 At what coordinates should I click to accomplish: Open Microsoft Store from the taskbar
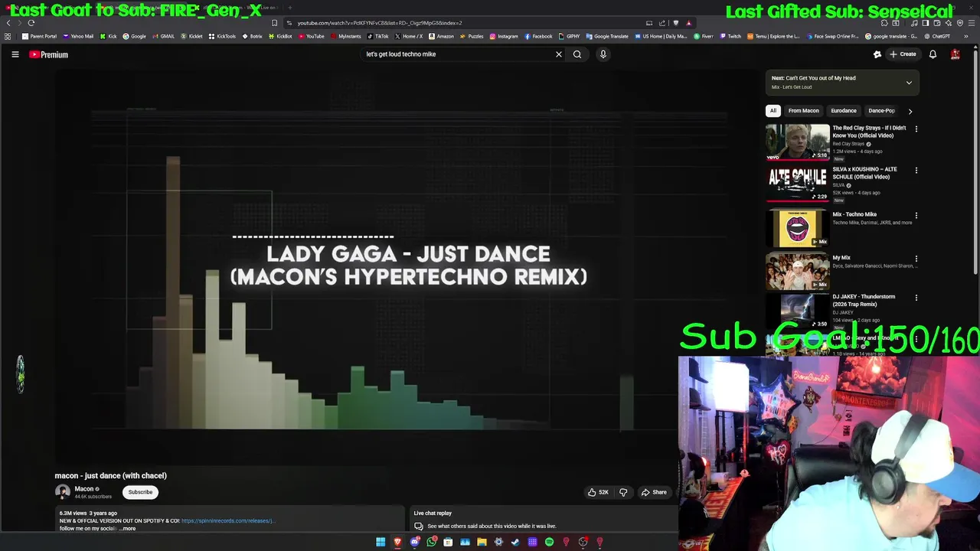[448, 542]
